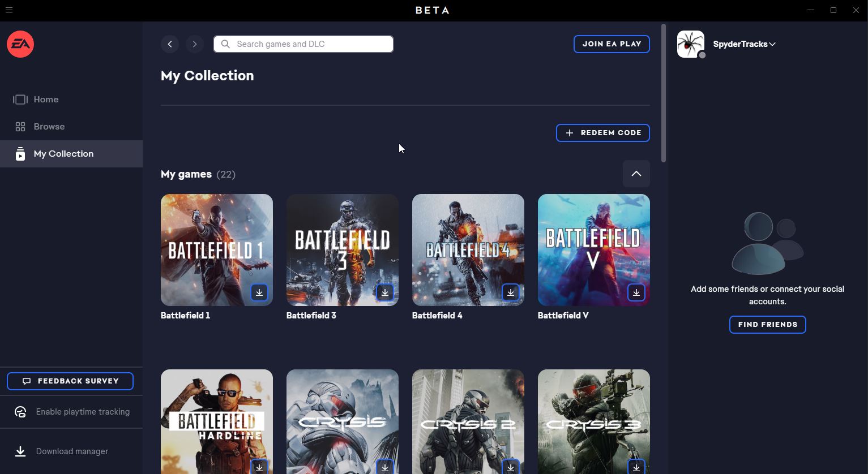Select the Battlefield Hardline cover art

217,421
